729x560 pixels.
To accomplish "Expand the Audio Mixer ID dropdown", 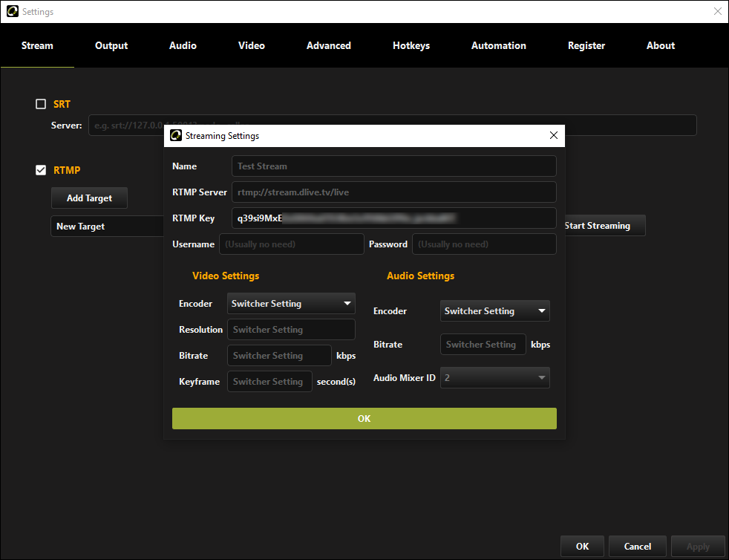I will [x=494, y=378].
